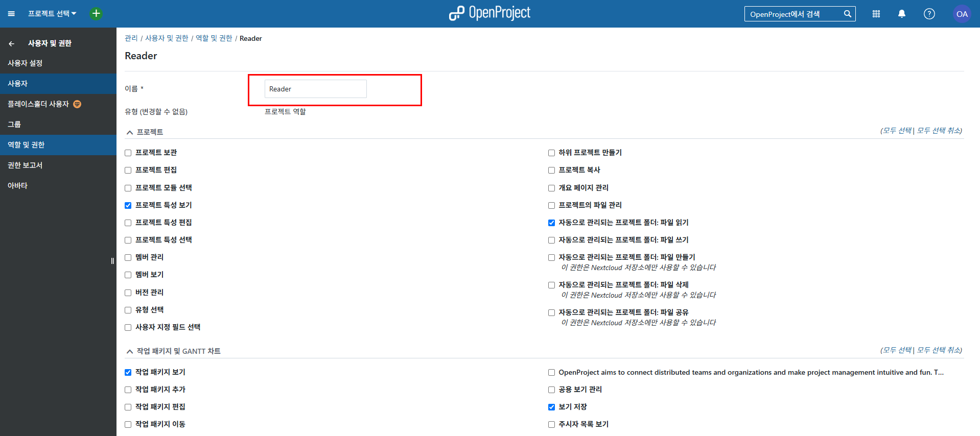Uncheck the 보기 저장 checkbox
Screen dimensions: 980x436
pyautogui.click(x=551, y=407)
